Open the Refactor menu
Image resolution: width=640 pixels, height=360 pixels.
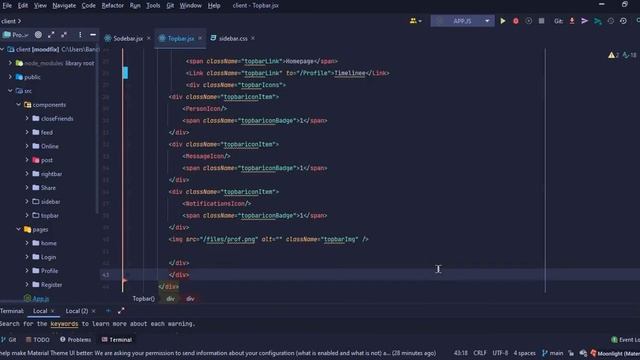point(112,6)
